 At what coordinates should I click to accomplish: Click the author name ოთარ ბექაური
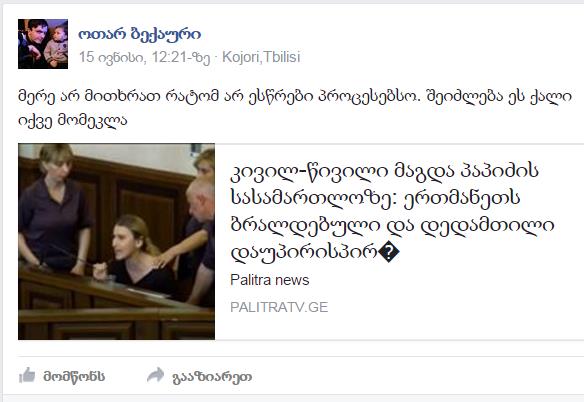(140, 34)
